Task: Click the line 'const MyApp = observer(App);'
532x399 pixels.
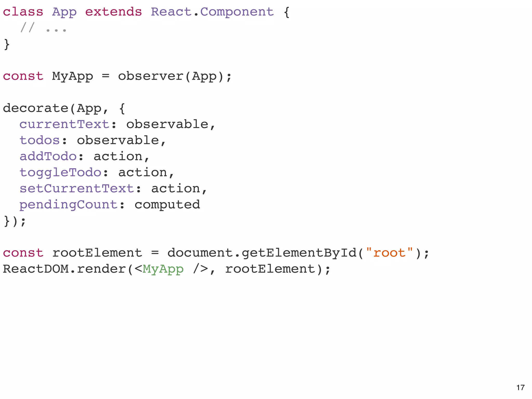Action: pos(117,76)
